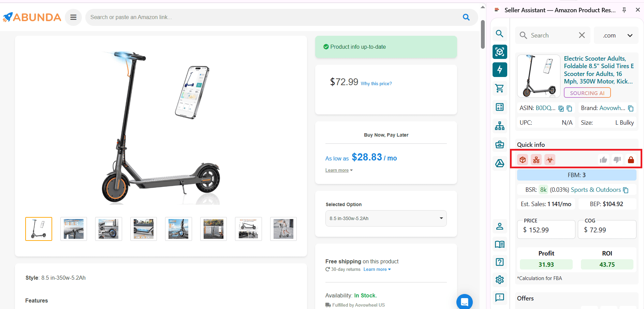Select the second scooter thumbnail image
This screenshot has height=309, width=644.
point(74,229)
